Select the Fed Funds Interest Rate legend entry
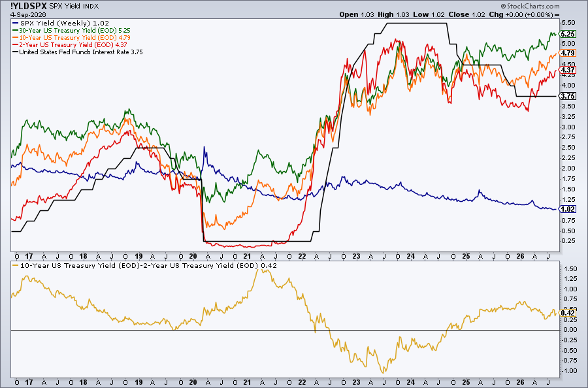The width and height of the screenshot is (588, 388). pyautogui.click(x=78, y=52)
